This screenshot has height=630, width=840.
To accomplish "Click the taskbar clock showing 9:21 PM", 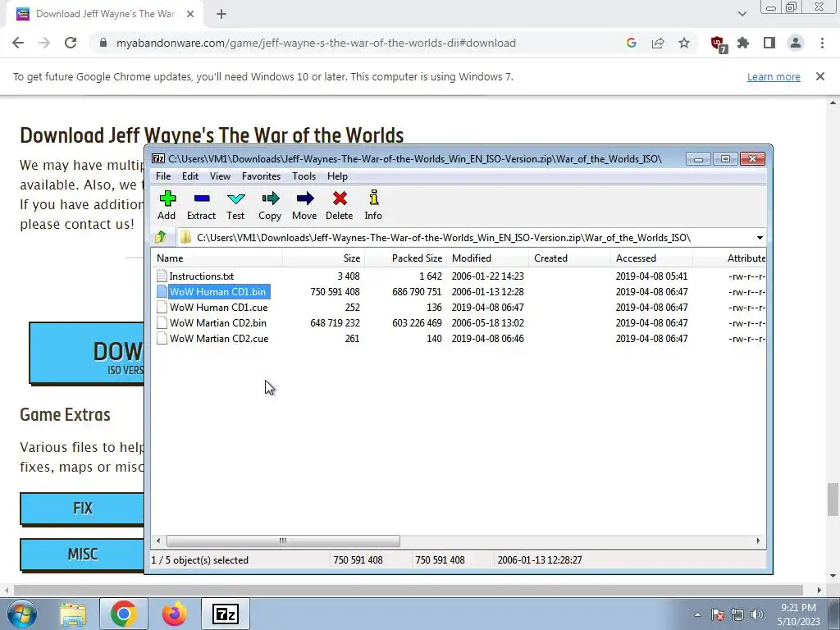I will click(x=798, y=614).
